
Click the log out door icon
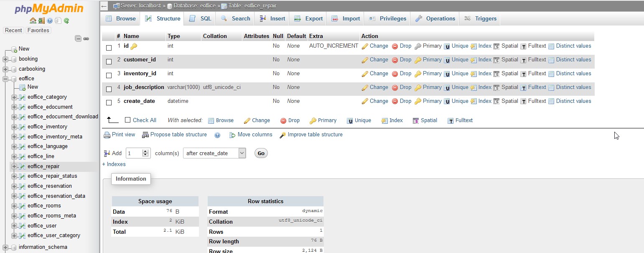pyautogui.click(x=41, y=20)
